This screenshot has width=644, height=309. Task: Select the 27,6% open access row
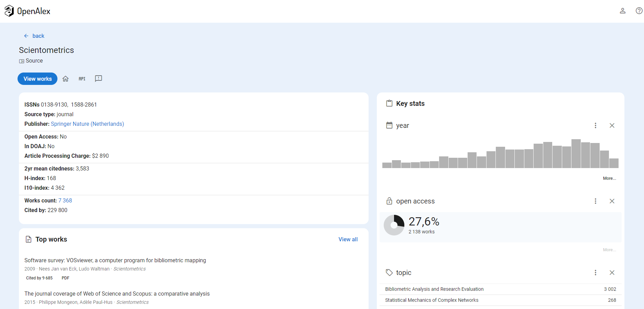tap(501, 227)
